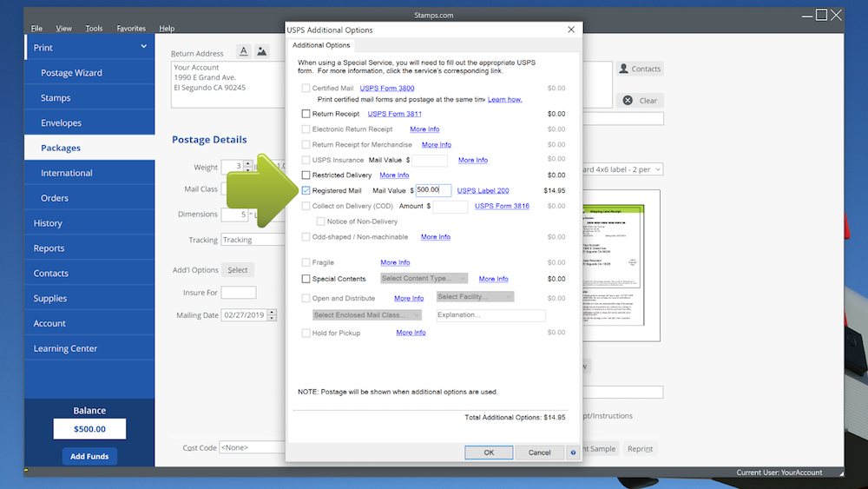Open the Favorites menu

131,29
